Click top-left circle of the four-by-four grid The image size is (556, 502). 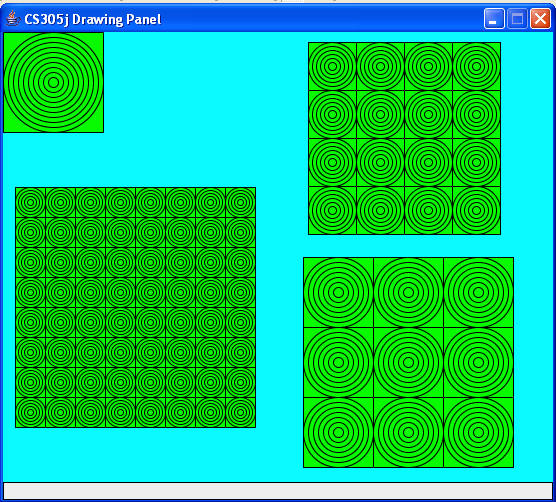pos(332,66)
